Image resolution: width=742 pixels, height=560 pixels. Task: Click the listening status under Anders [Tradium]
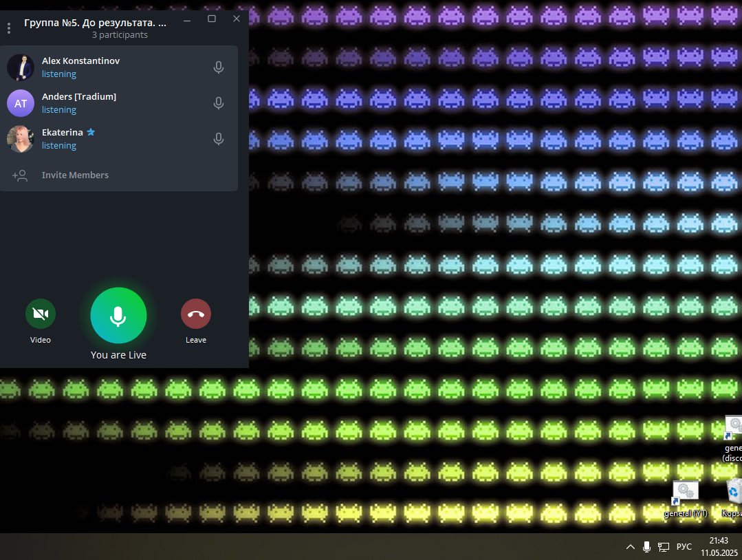59,110
